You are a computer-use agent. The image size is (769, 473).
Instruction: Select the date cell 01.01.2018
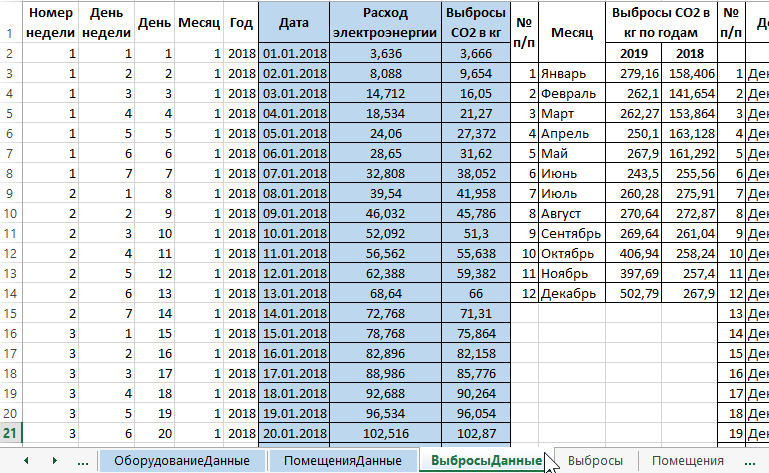[x=293, y=53]
